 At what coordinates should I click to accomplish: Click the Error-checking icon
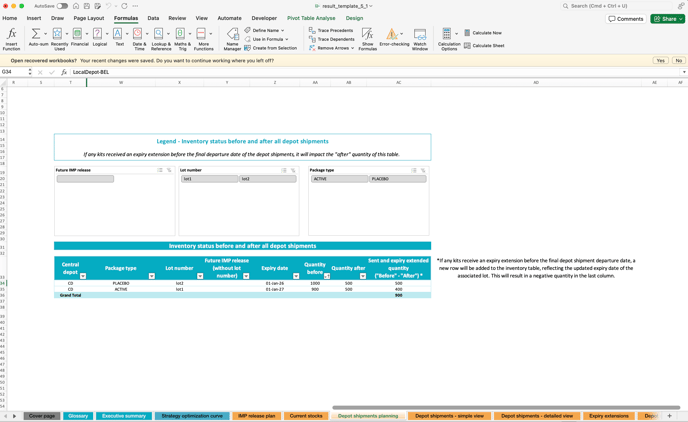[x=393, y=36]
